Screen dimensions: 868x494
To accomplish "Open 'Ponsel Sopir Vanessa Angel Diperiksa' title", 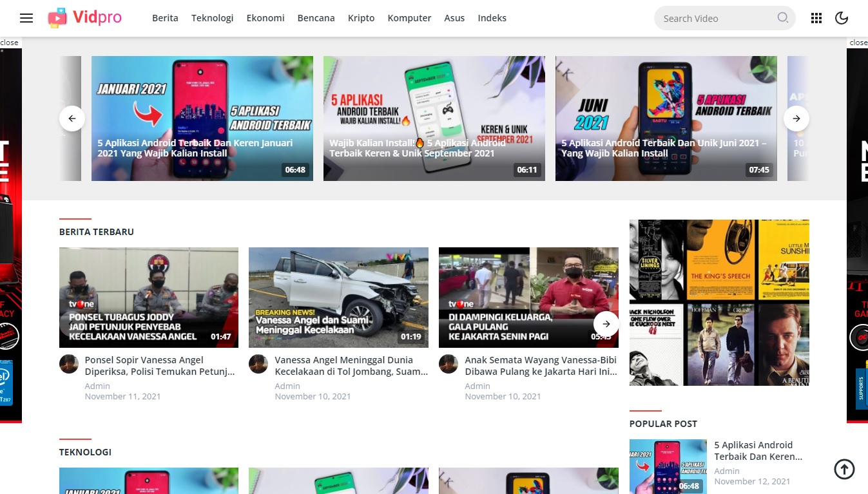I will [x=160, y=365].
